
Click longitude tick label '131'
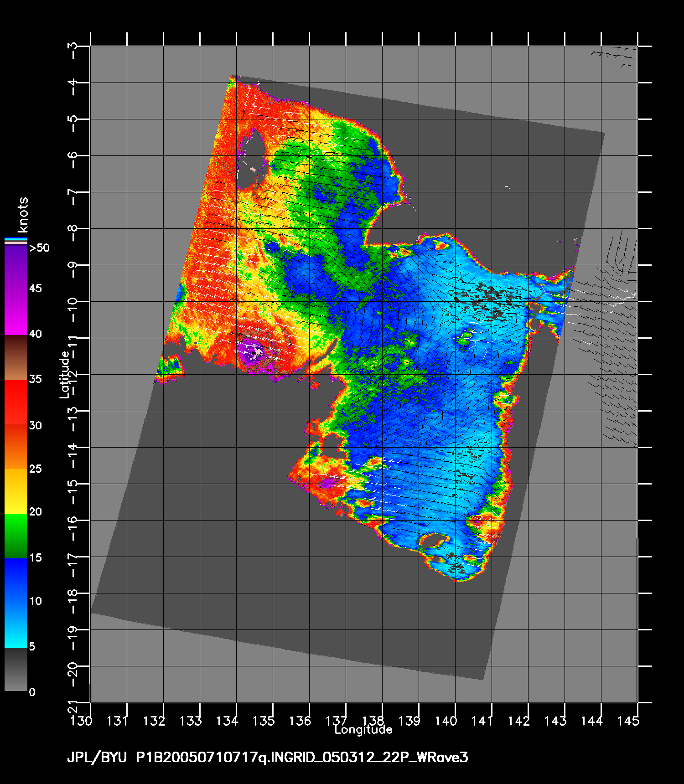point(117,721)
